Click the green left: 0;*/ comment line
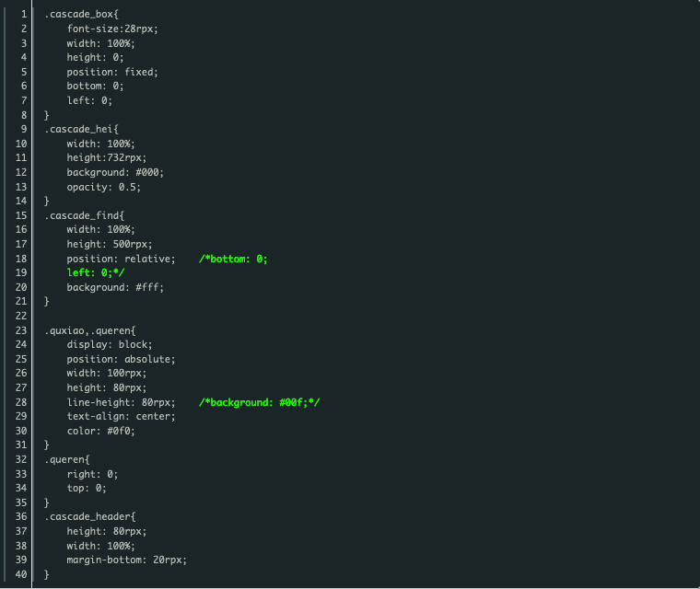 pyautogui.click(x=96, y=272)
